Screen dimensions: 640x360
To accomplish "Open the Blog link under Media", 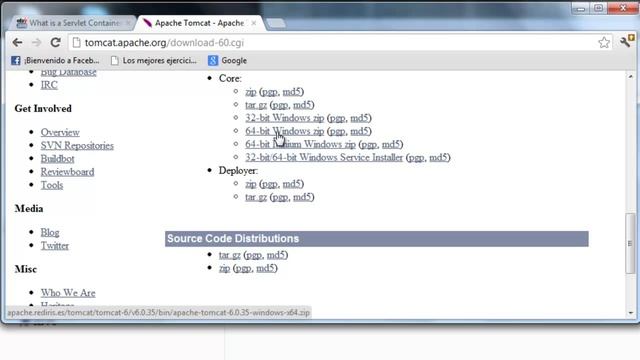I will pos(50,232).
